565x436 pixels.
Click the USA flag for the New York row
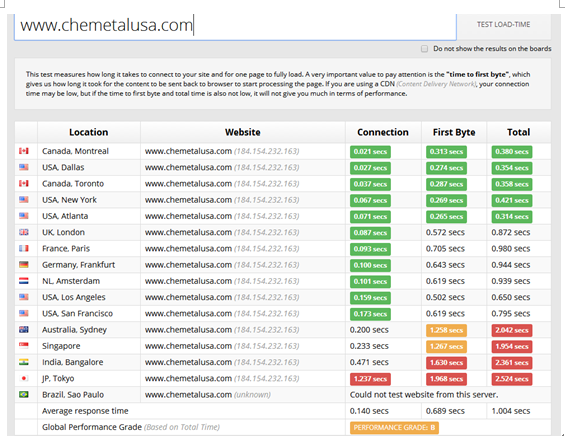point(24,200)
